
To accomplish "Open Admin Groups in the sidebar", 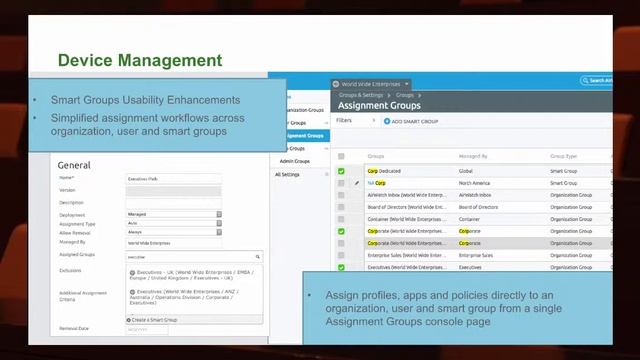I will [x=295, y=161].
